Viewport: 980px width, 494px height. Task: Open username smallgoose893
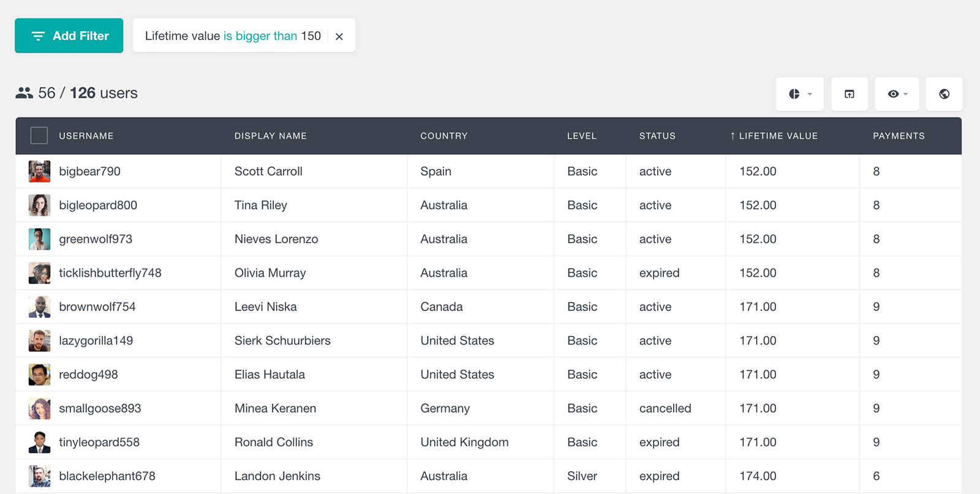[100, 408]
